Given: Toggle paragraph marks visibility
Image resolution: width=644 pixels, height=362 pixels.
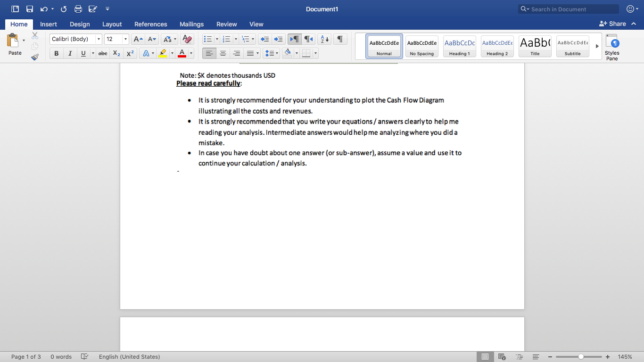Looking at the screenshot, I should (339, 39).
